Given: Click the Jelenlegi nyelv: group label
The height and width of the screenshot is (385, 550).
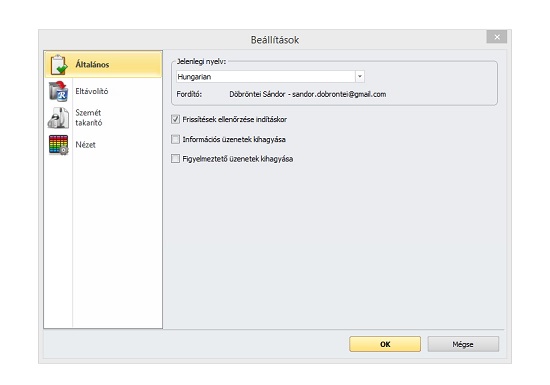Looking at the screenshot, I should pos(202,61).
